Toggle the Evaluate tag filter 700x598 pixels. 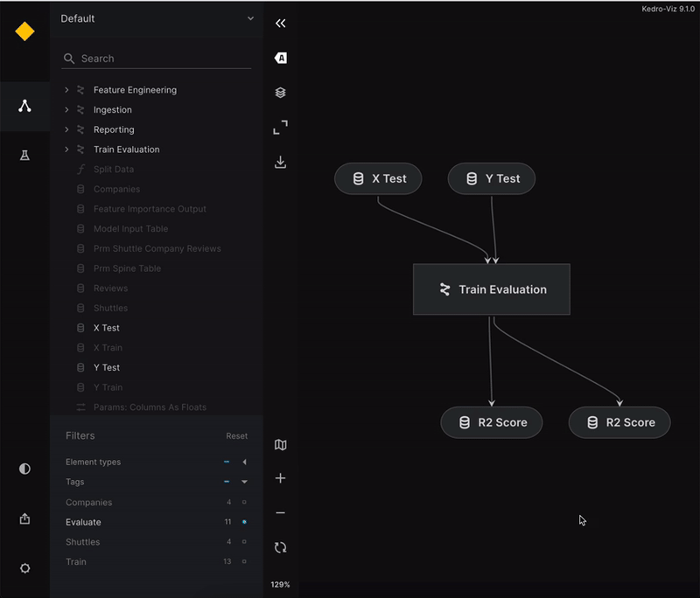coord(244,522)
